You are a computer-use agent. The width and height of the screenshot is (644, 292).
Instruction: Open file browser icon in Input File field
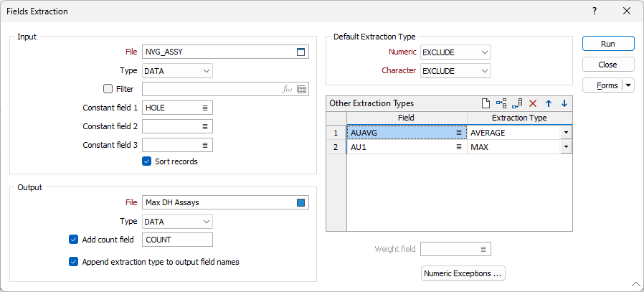coord(301,52)
